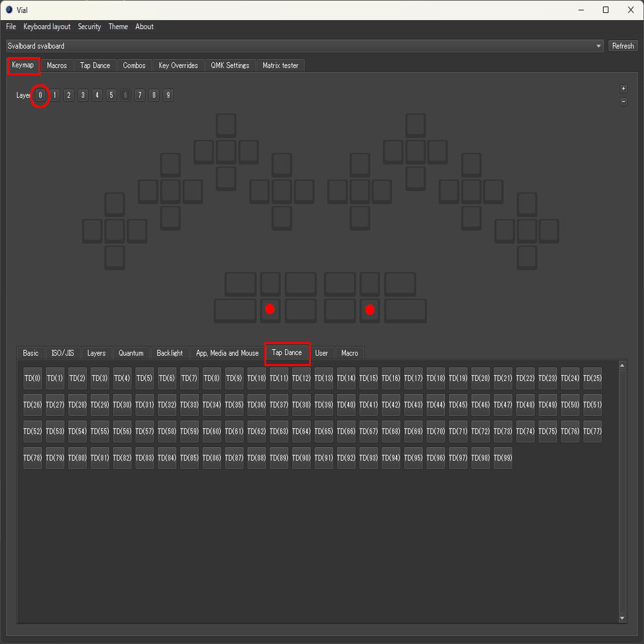Select layer 8
Screen dimensions: 644x644
154,95
